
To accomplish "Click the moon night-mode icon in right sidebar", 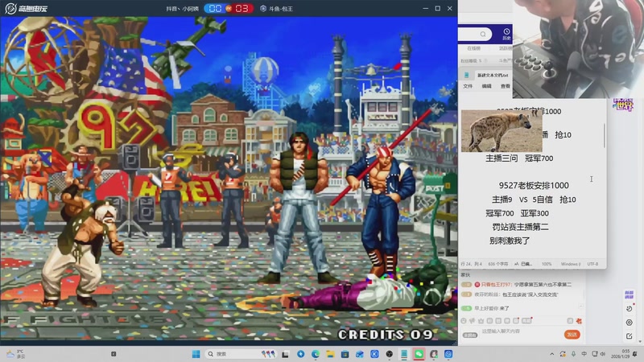I will [629, 308].
